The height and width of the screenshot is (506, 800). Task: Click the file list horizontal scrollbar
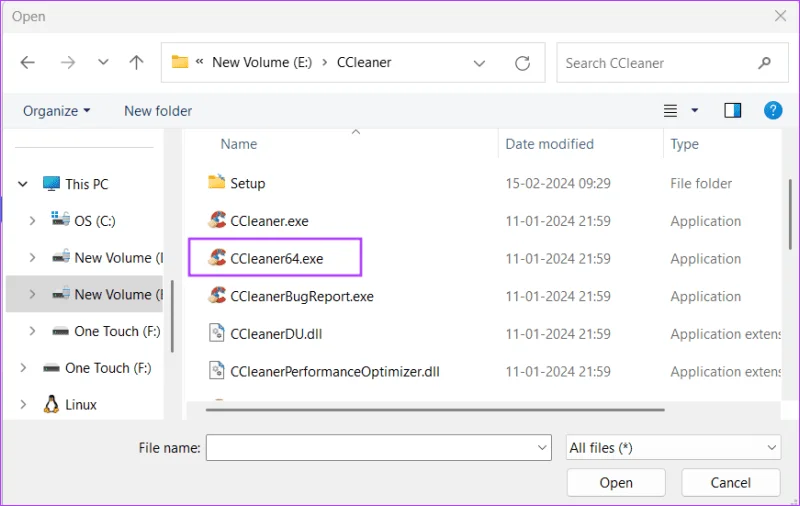pos(435,409)
